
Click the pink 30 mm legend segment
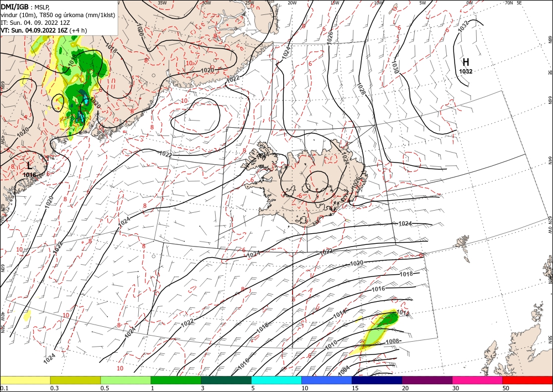[478, 380]
